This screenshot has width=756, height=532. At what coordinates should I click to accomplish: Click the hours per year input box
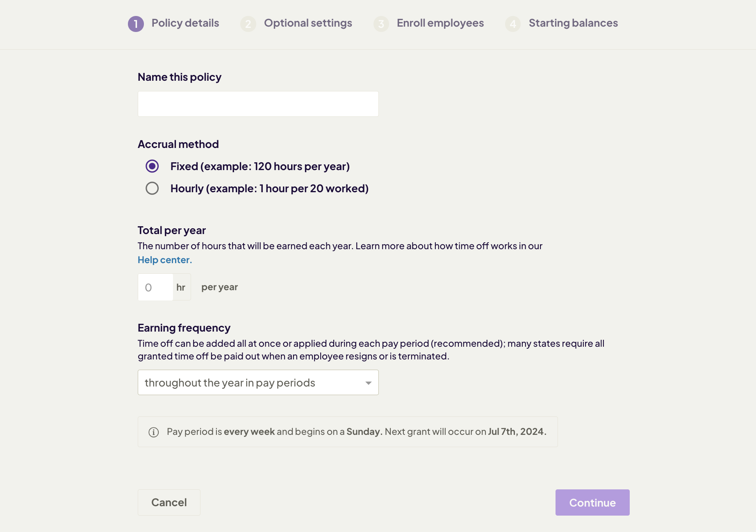tap(156, 287)
